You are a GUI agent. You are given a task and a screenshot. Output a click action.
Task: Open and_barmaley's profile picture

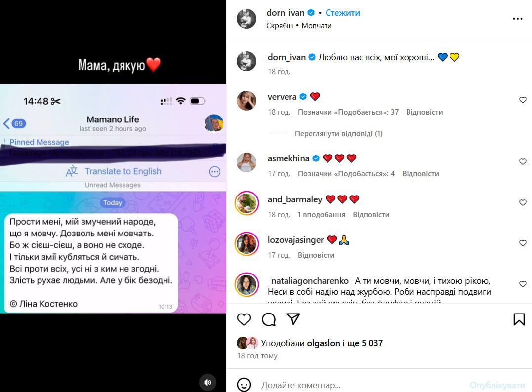tap(246, 203)
